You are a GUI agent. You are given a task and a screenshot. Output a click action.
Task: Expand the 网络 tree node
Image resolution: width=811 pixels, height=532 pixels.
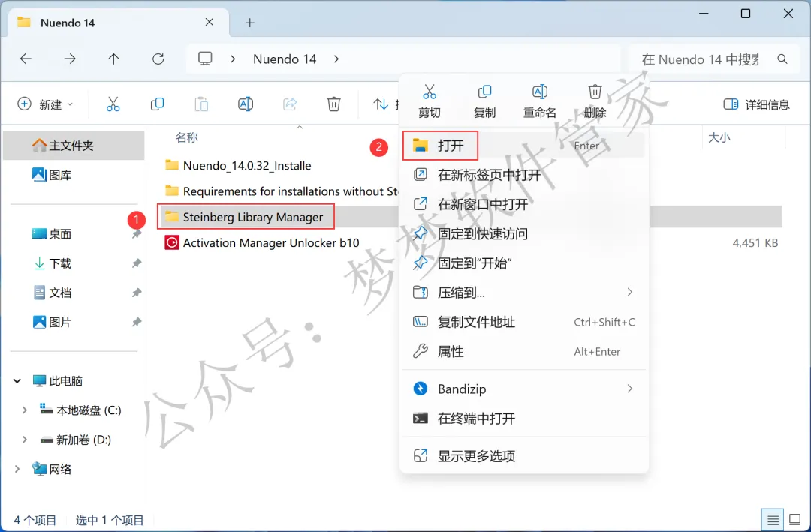pos(17,469)
